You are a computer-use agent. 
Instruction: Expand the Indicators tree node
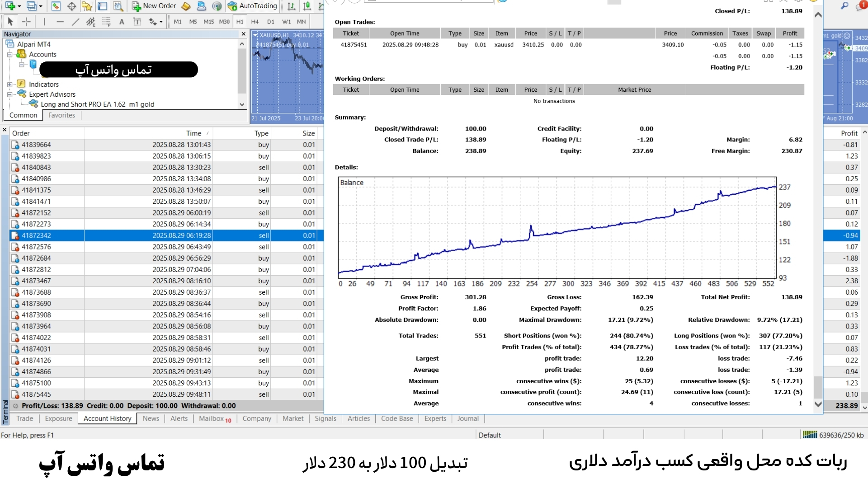coord(9,84)
